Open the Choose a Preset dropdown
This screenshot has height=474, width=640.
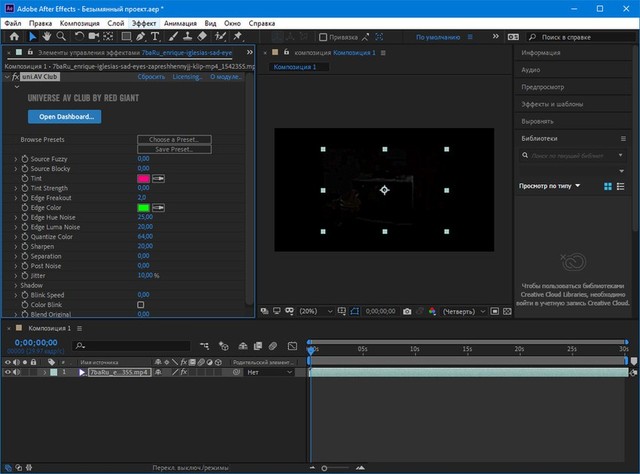[x=174, y=140]
